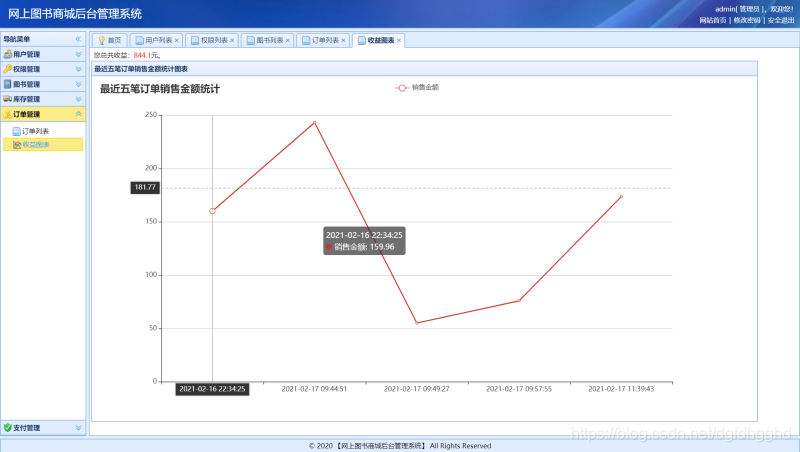The width and height of the screenshot is (800, 452).
Task: Expand the 权限管理 accordion section
Action: click(78, 69)
